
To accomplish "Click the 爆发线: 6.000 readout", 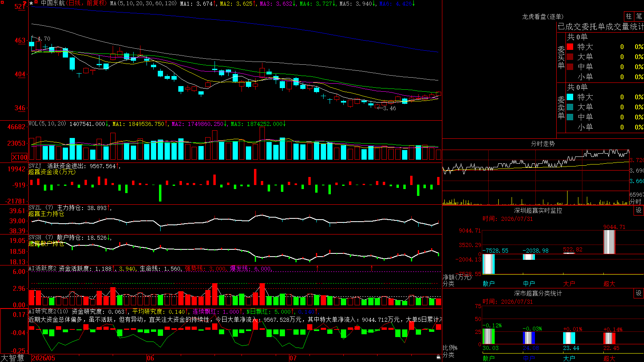I will pyautogui.click(x=250, y=268).
